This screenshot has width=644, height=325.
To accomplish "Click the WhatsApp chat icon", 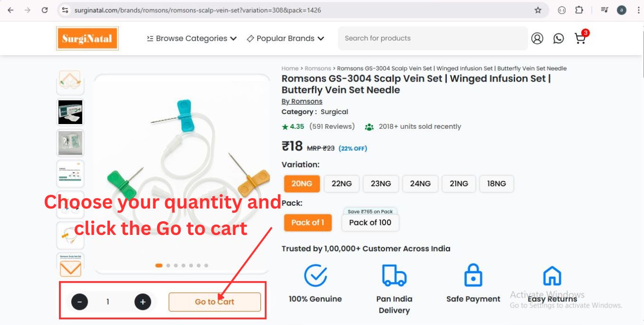I will click(559, 39).
